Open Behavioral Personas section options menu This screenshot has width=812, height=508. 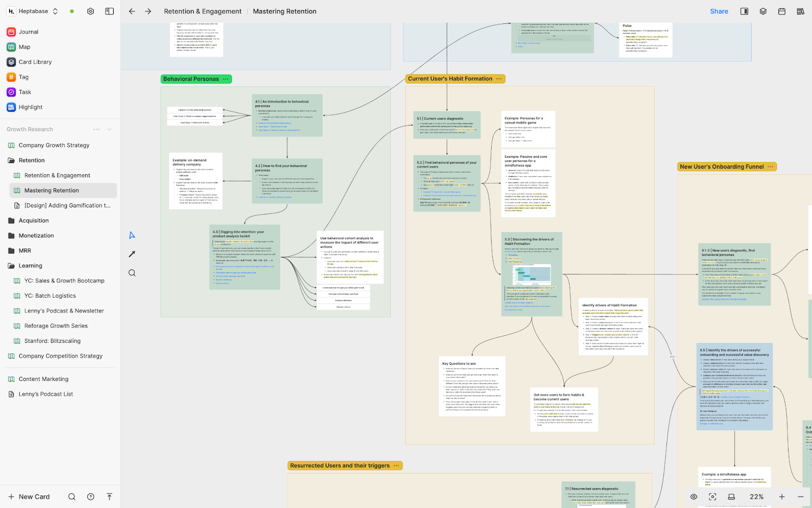(x=225, y=79)
